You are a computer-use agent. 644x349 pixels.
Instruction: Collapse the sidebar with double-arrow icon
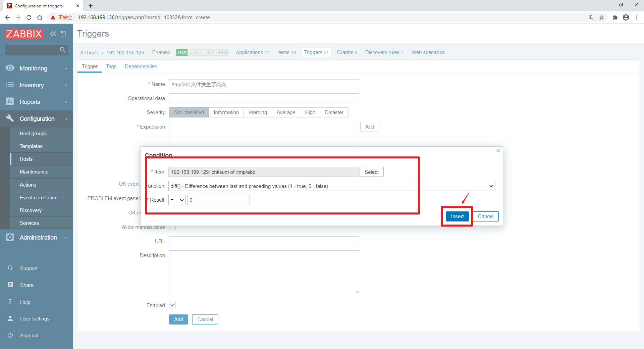[53, 34]
